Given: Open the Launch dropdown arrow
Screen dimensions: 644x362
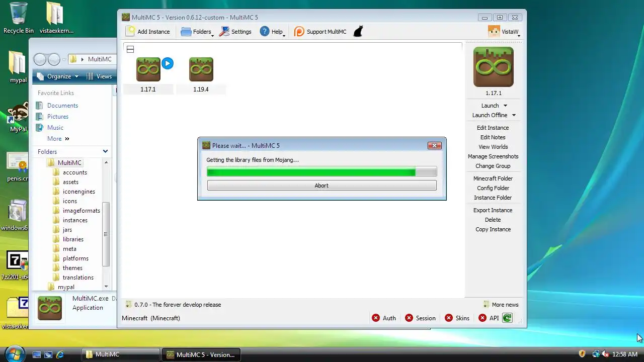Looking at the screenshot, I should [x=505, y=106].
